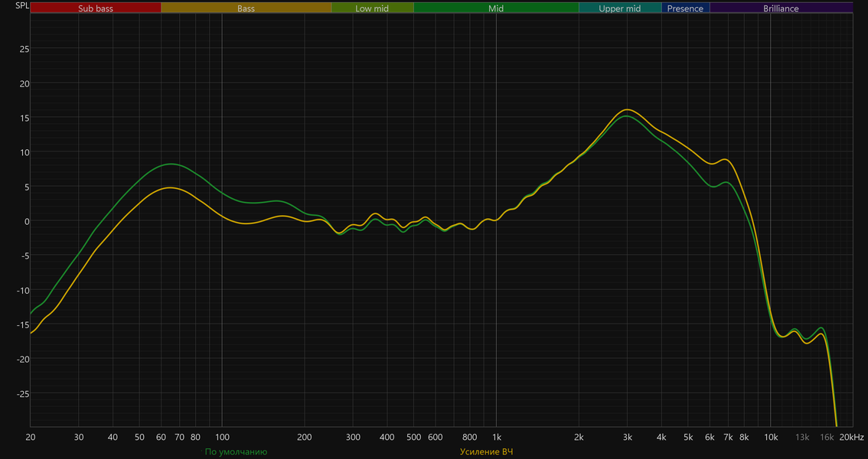
Task: Click the 1k frequency axis label
Action: (497, 438)
